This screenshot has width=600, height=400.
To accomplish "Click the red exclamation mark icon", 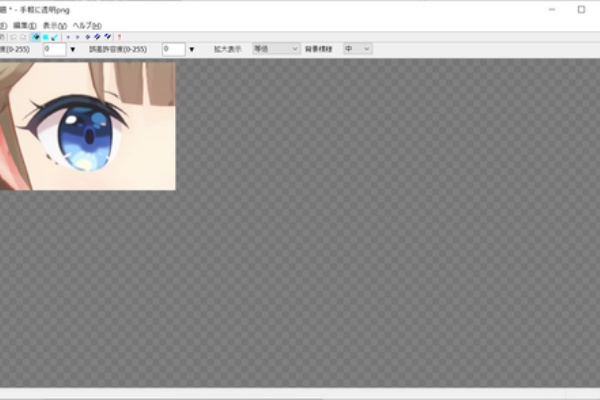I will pos(119,36).
